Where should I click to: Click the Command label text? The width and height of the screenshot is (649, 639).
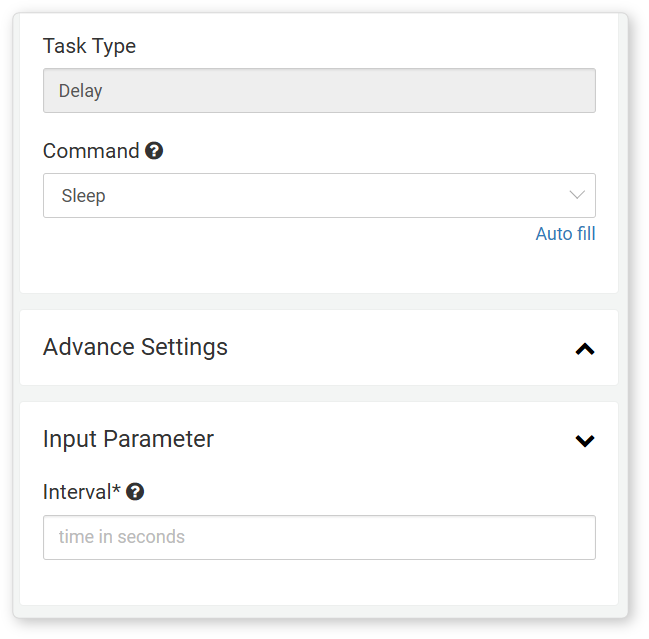pos(91,151)
